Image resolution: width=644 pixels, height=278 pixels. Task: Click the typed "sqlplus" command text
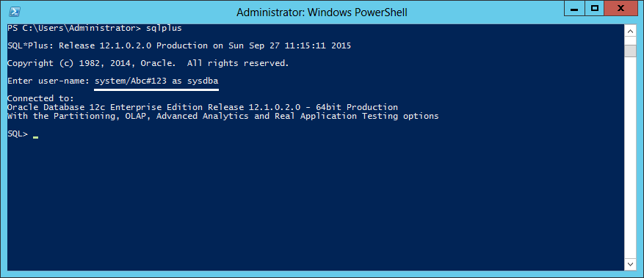pos(164,29)
